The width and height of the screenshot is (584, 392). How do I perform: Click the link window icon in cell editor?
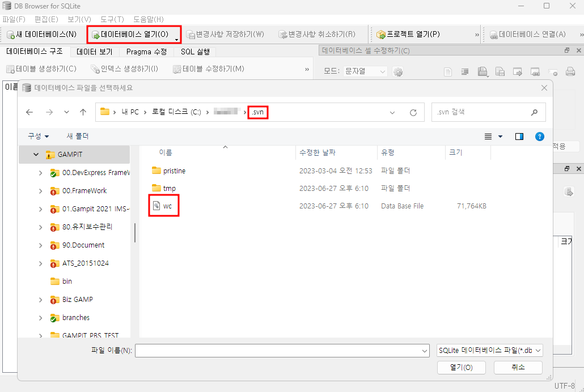pos(535,72)
